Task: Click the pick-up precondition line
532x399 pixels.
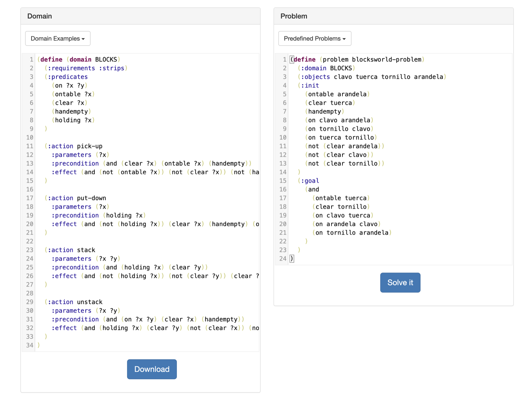Action: (x=152, y=163)
